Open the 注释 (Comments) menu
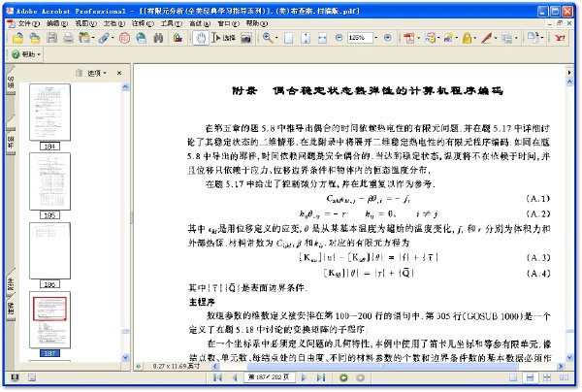 (x=143, y=23)
